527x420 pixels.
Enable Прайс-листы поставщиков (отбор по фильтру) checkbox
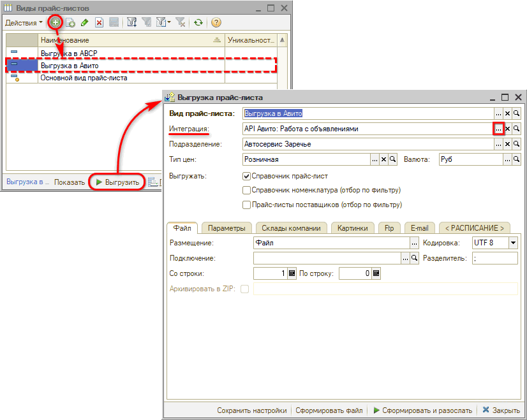(x=247, y=205)
